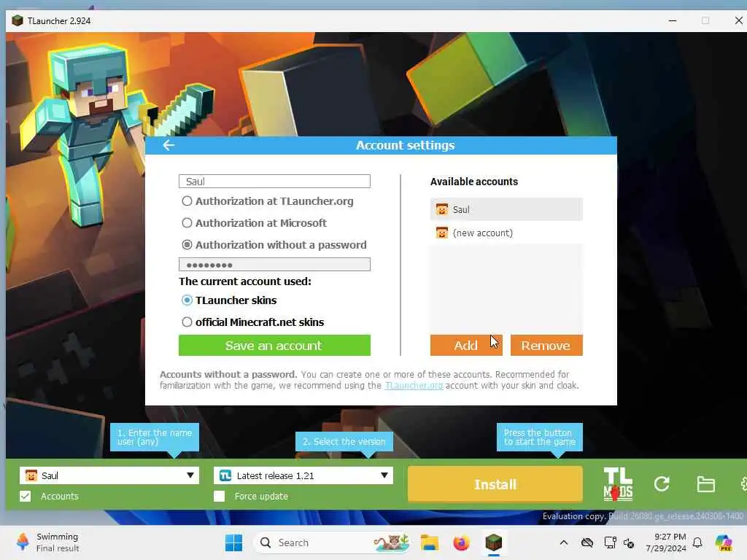Uncheck the Accounts checkbox
Viewport: 747px width, 560px height.
tap(26, 496)
